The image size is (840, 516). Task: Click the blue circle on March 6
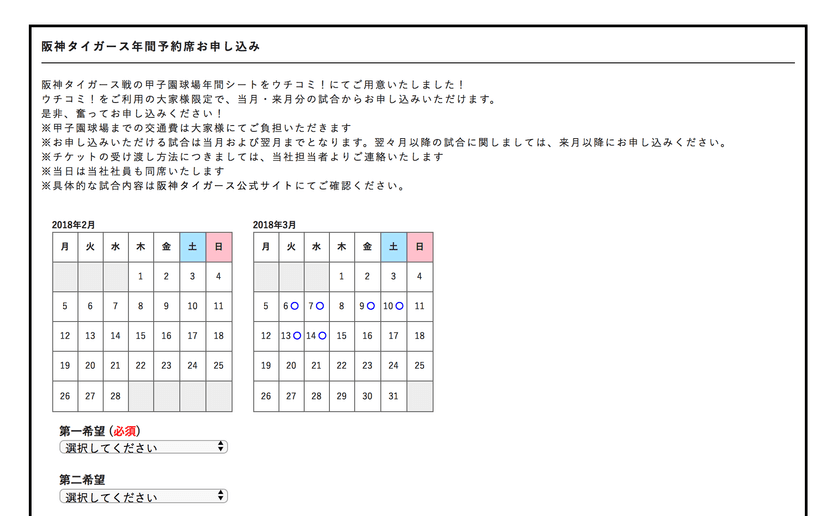[x=294, y=306]
